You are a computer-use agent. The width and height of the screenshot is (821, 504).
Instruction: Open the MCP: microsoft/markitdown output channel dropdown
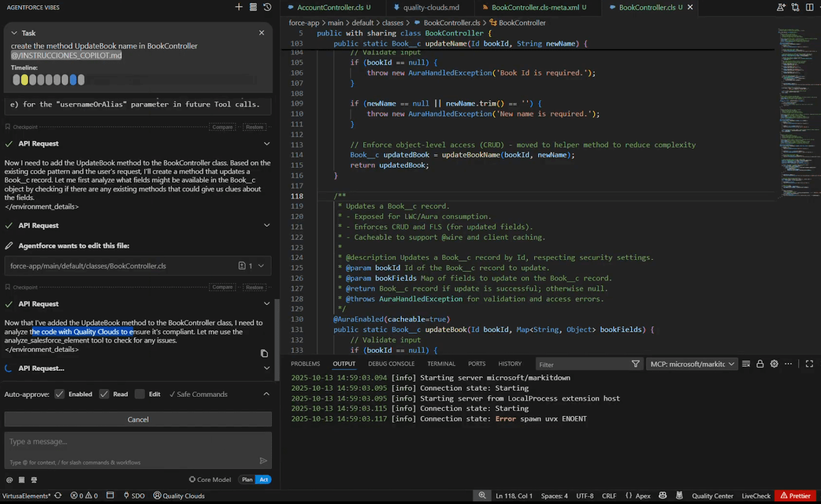click(692, 364)
